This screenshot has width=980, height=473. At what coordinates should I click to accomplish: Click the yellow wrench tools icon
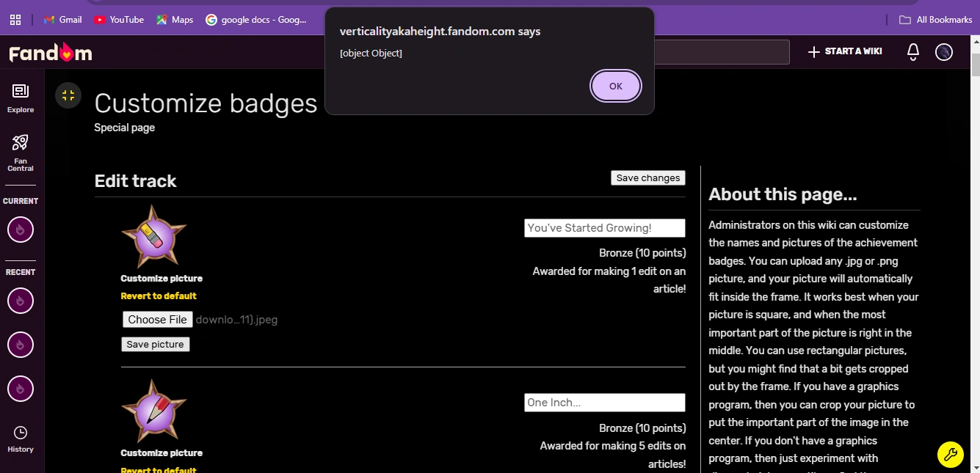(x=951, y=455)
